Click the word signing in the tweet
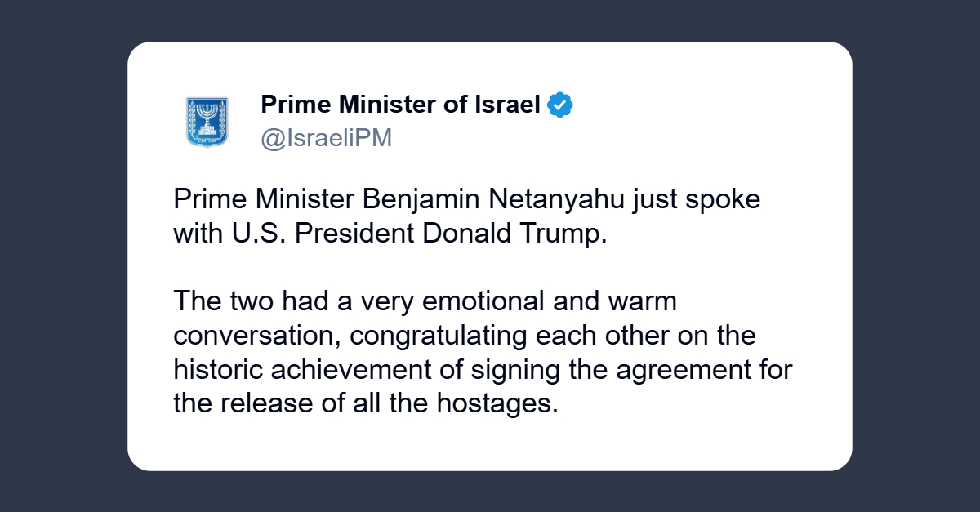This screenshot has height=512, width=980. [514, 369]
